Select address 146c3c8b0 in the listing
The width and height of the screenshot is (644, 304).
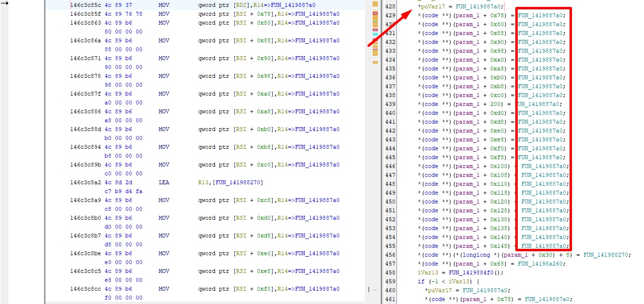click(85, 218)
